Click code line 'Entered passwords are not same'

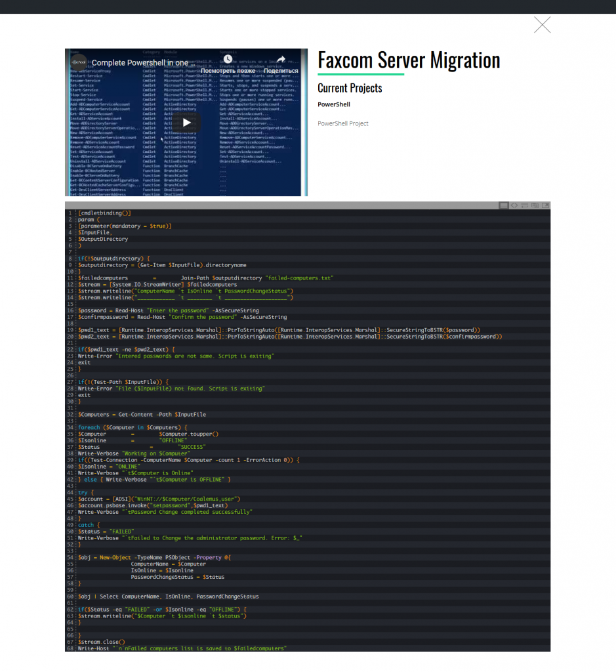pos(176,356)
